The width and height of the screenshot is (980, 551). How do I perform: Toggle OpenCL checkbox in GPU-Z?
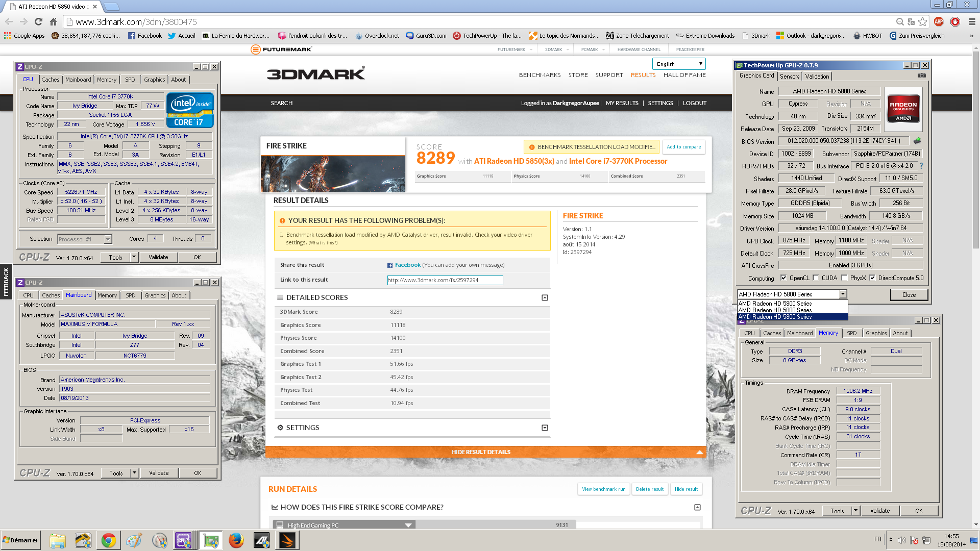(783, 278)
